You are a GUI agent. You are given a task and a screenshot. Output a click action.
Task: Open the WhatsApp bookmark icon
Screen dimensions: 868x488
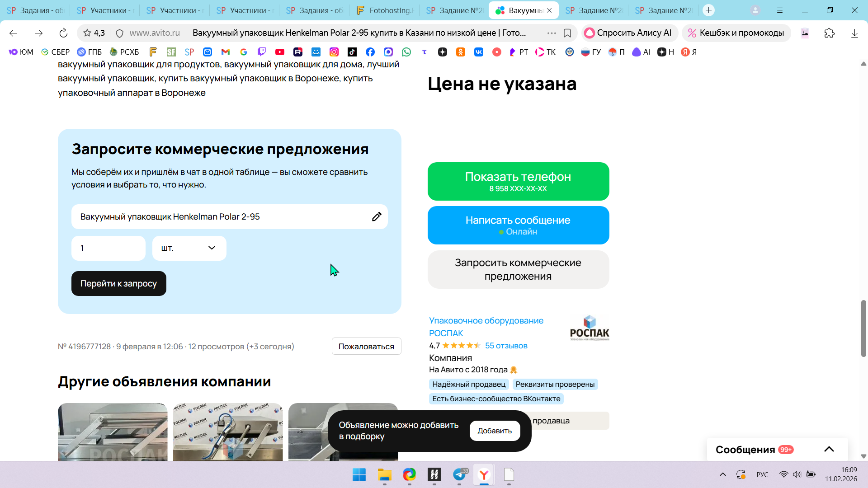(406, 52)
